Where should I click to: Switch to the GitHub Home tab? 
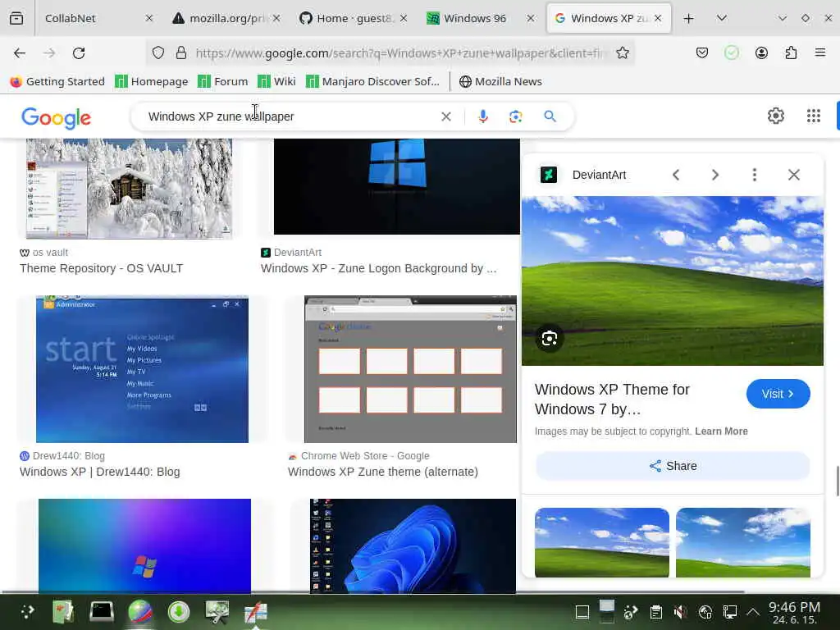click(x=346, y=18)
